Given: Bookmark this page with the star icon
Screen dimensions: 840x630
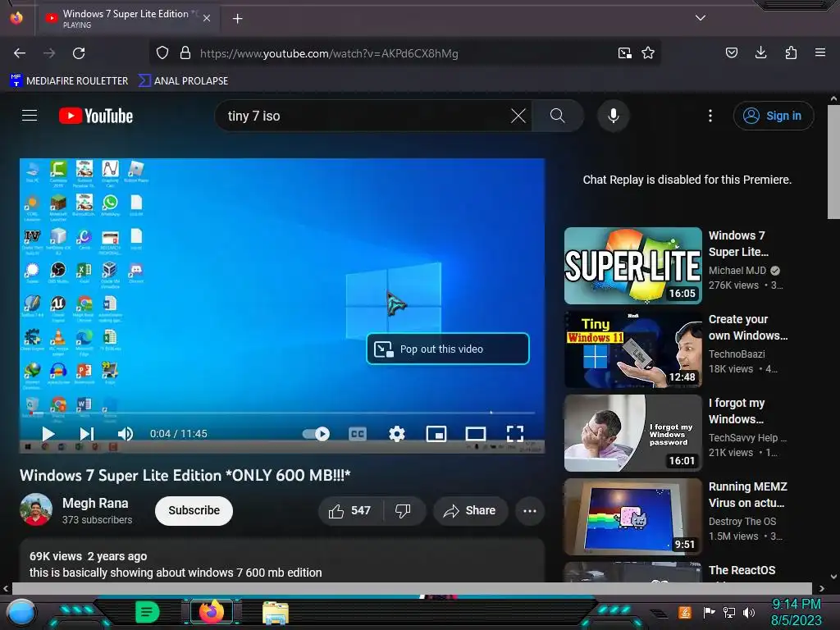Looking at the screenshot, I should point(648,53).
